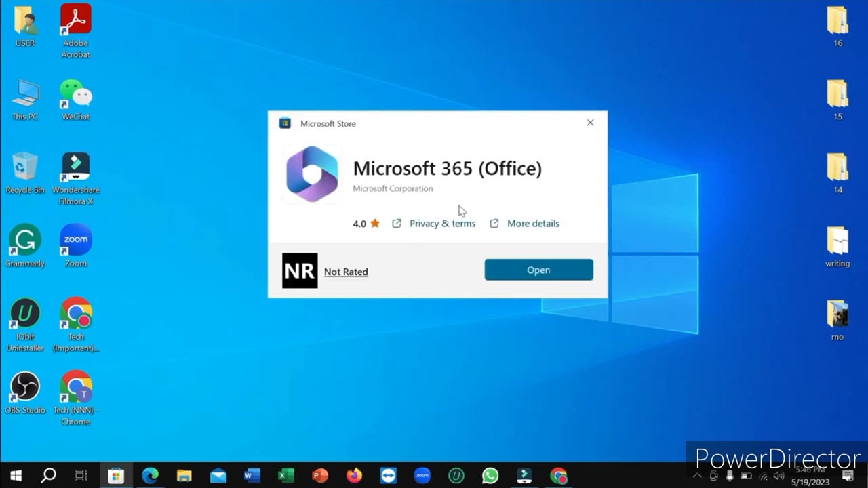
Task: Open TeamViewer from the taskbar
Action: click(x=388, y=476)
